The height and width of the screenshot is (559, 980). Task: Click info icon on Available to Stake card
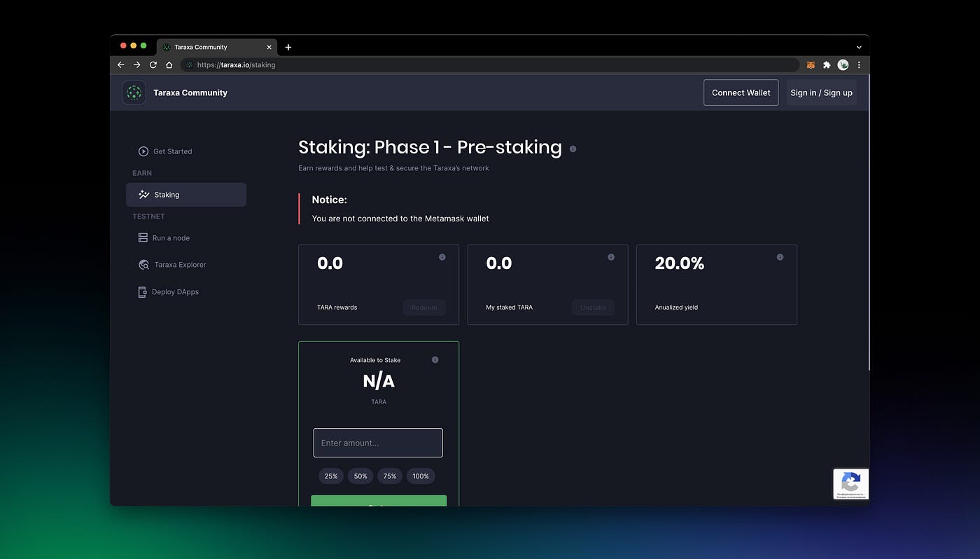pos(435,360)
